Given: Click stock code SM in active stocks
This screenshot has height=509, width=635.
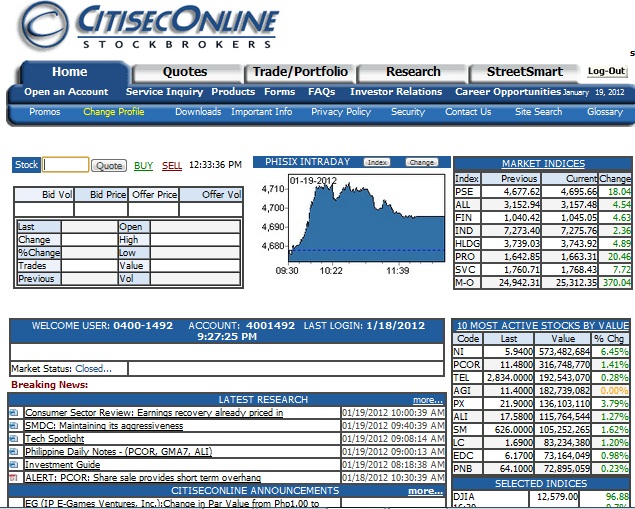Looking at the screenshot, I should click(460, 429).
